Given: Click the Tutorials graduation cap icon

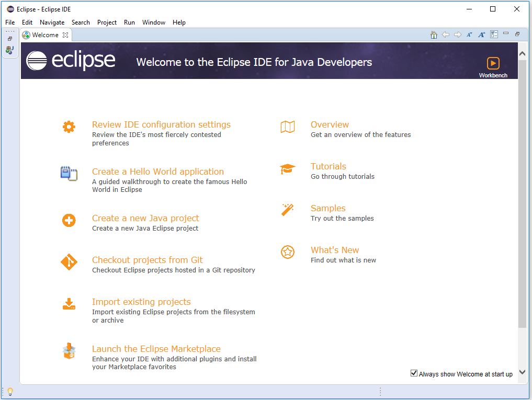Looking at the screenshot, I should [287, 169].
